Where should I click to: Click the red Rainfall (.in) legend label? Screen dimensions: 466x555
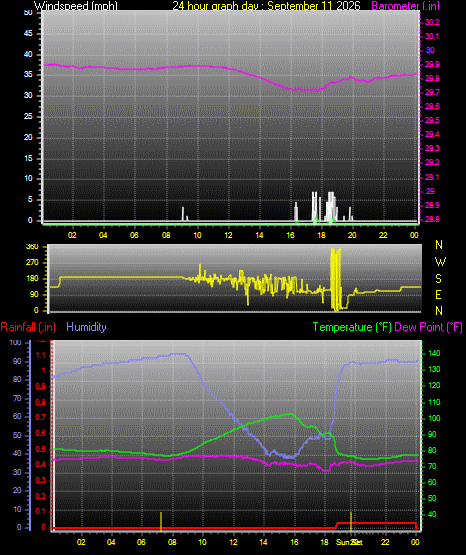coord(28,327)
